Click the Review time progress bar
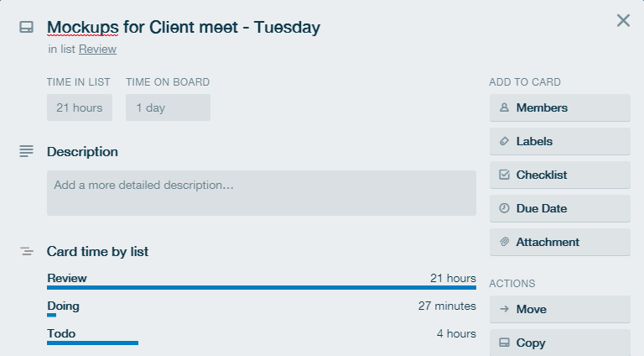644x356 pixels. click(262, 288)
